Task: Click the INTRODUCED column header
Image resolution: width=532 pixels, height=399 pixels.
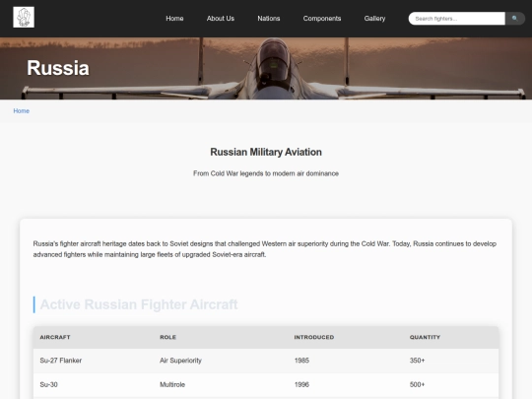Action: tap(314, 337)
